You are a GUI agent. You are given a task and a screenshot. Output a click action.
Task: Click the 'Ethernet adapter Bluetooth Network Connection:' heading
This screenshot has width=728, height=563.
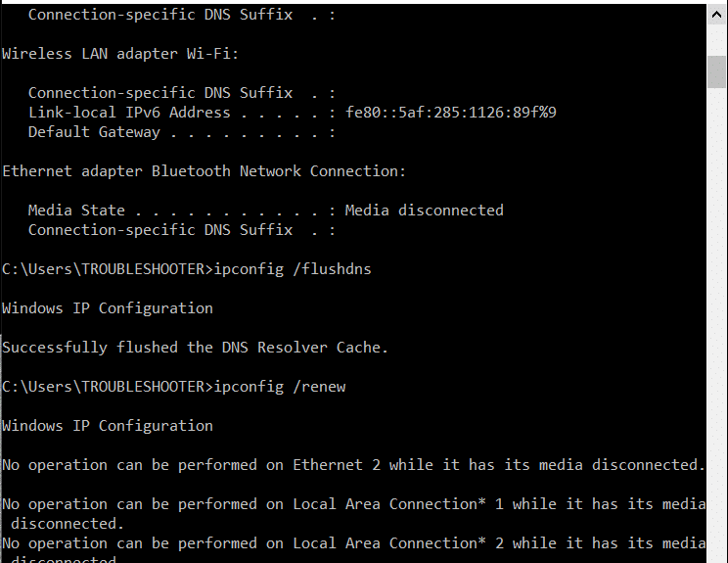click(x=204, y=171)
